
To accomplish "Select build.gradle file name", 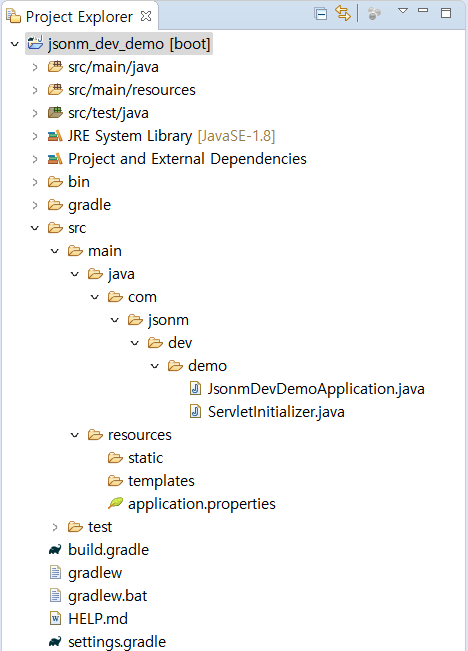I will [108, 550].
